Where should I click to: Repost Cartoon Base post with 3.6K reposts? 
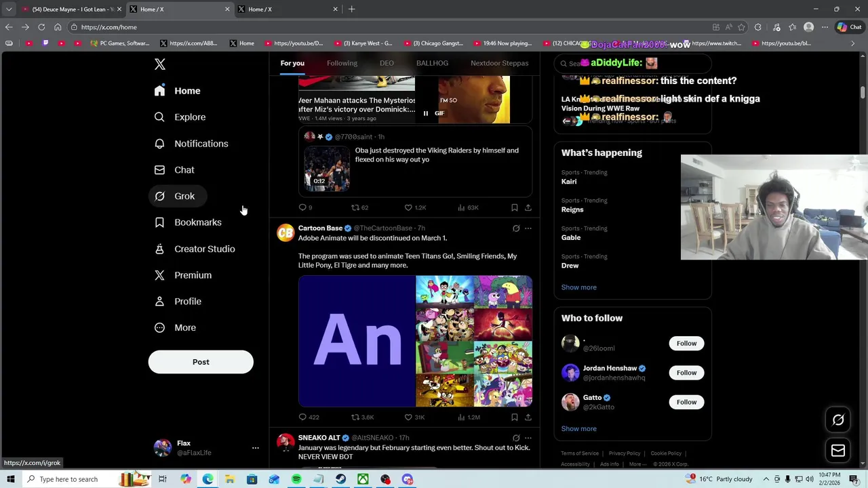362,418
